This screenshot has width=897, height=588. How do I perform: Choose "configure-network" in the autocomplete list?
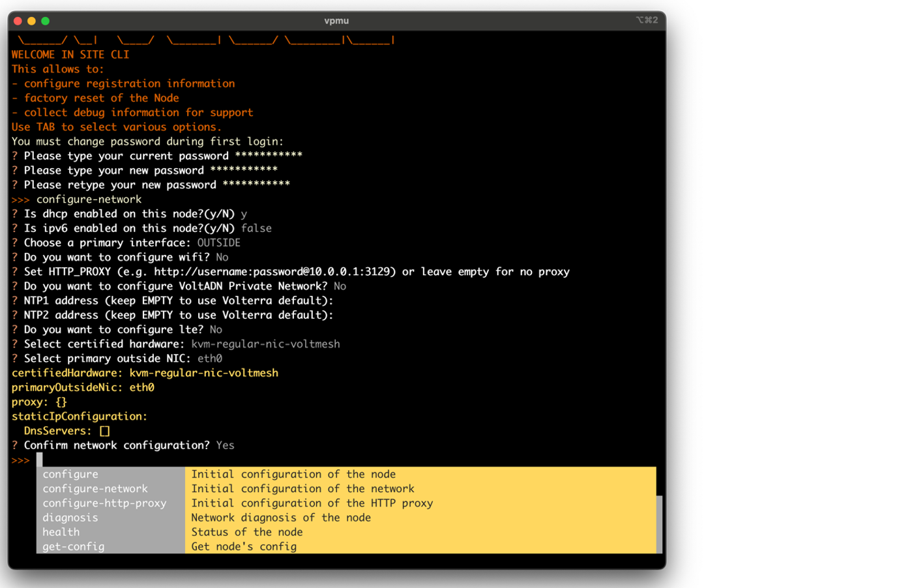(95, 488)
